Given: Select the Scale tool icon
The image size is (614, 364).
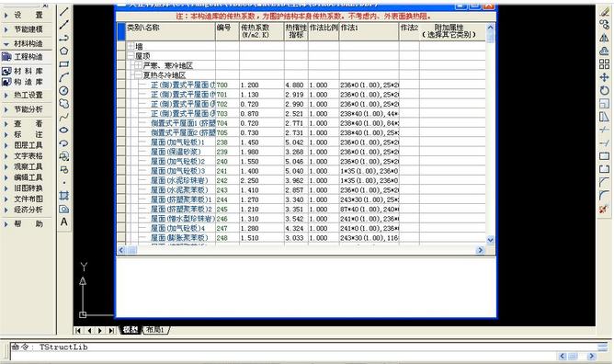Looking at the screenshot, I should pos(604,103).
